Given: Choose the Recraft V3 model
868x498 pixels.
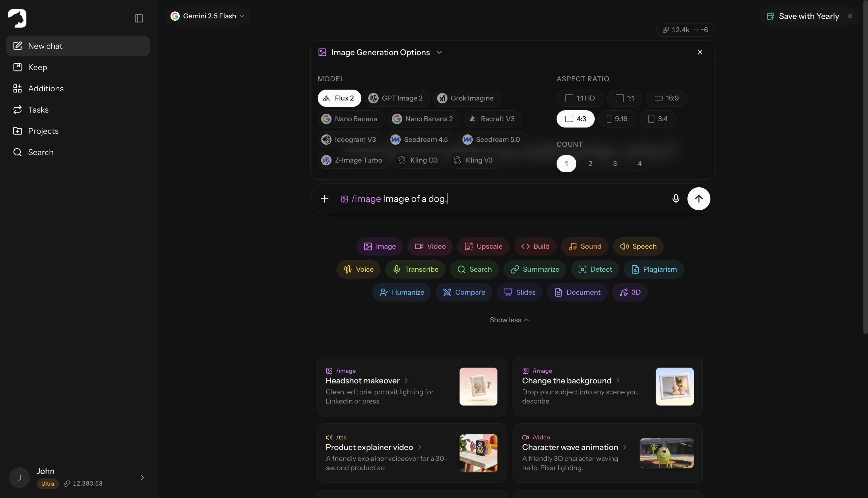Looking at the screenshot, I should click(493, 119).
